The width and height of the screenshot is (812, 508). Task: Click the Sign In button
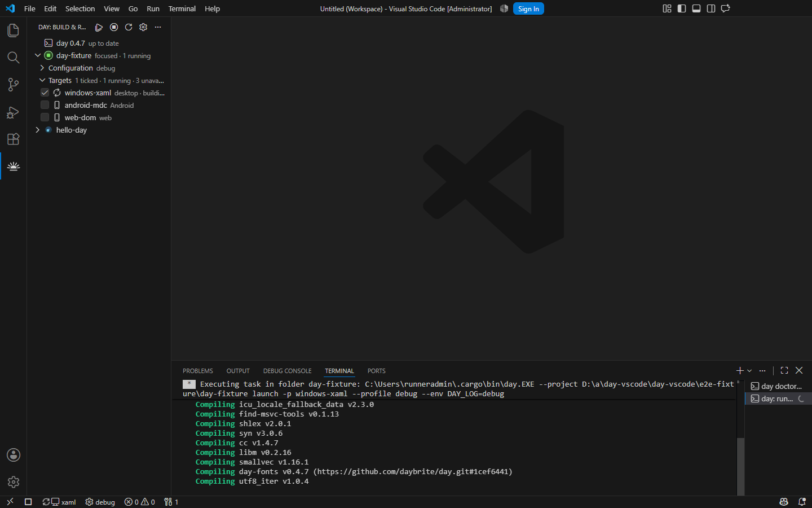pos(528,8)
